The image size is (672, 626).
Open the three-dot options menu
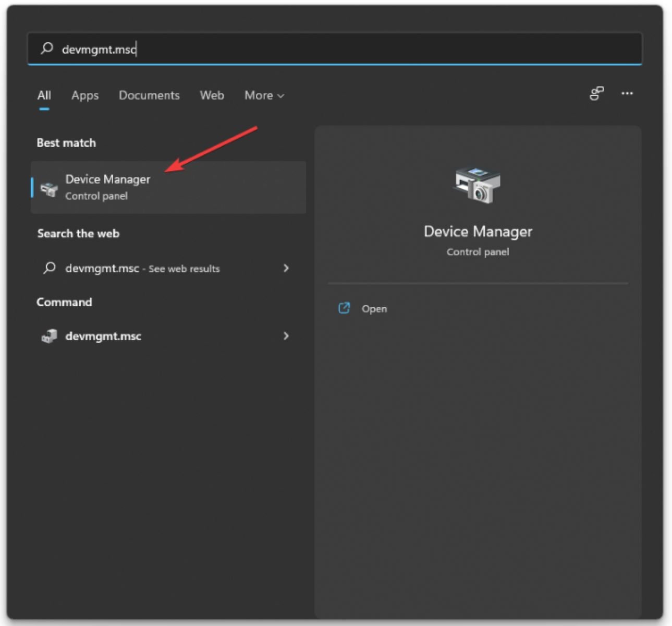coord(627,93)
